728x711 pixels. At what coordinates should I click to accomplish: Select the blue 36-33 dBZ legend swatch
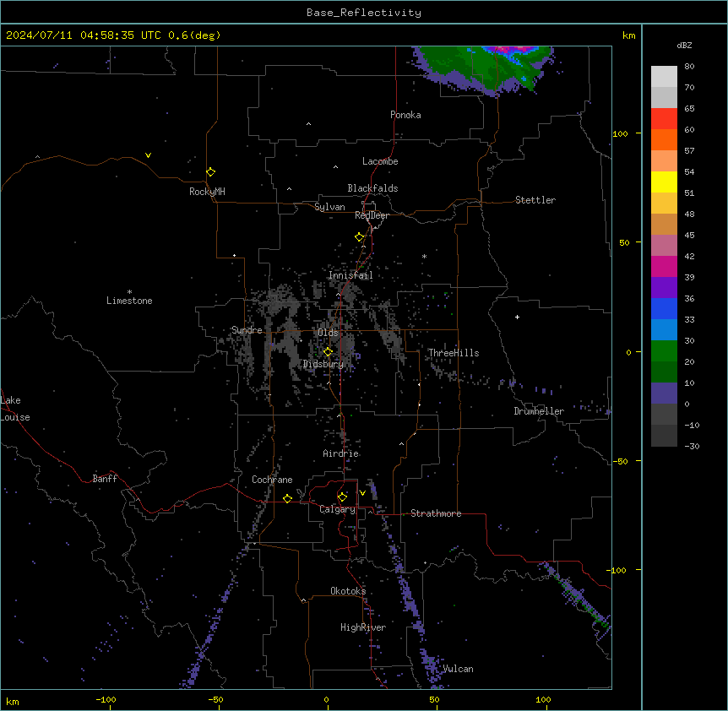[x=664, y=308]
